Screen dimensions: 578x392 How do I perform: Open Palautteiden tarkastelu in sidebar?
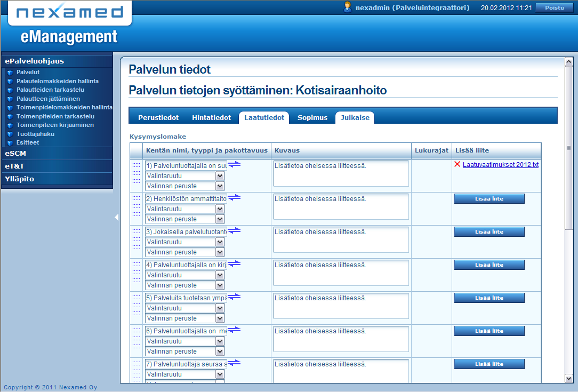50,90
